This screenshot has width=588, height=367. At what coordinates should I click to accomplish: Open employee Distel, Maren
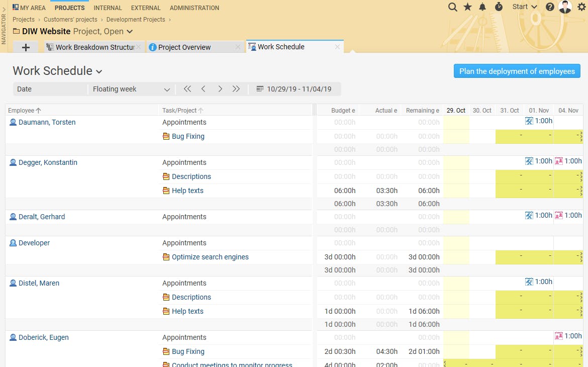[x=39, y=284]
